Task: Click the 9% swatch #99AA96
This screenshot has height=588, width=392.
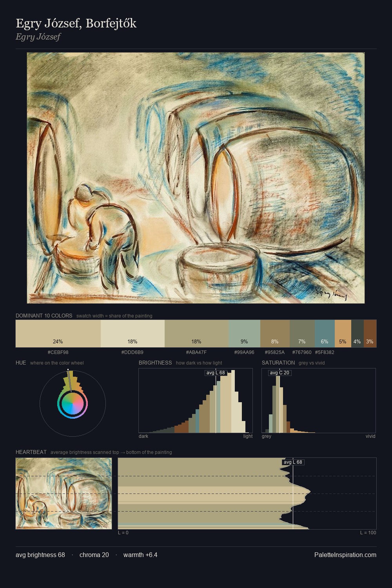Action: [244, 334]
